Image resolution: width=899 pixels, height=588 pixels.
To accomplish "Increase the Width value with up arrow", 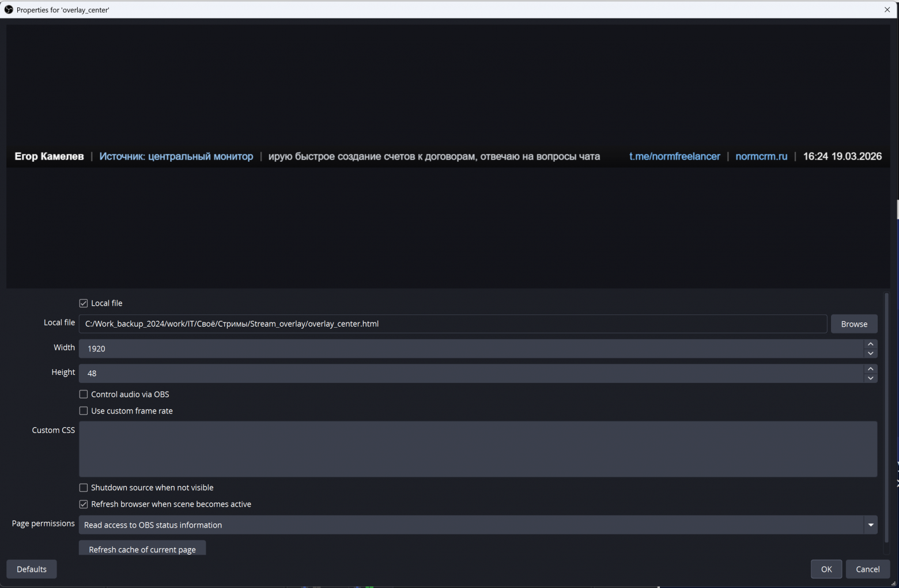I will [x=870, y=344].
